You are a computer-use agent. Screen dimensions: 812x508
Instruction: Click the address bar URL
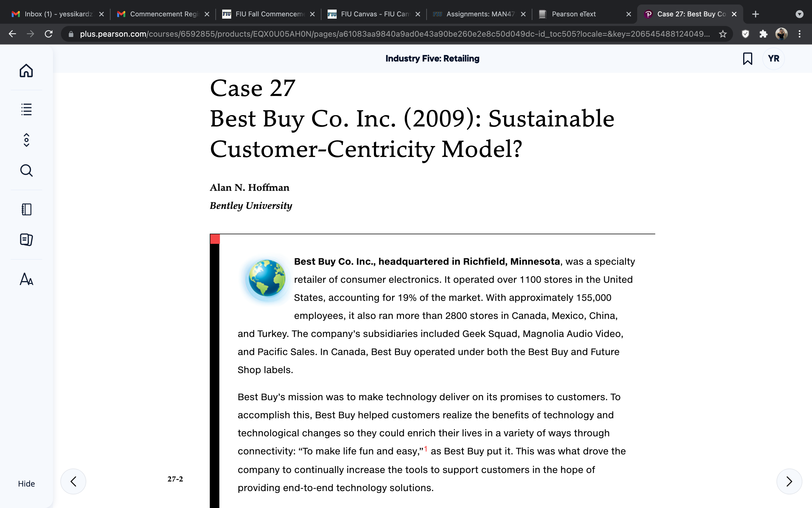tap(395, 34)
